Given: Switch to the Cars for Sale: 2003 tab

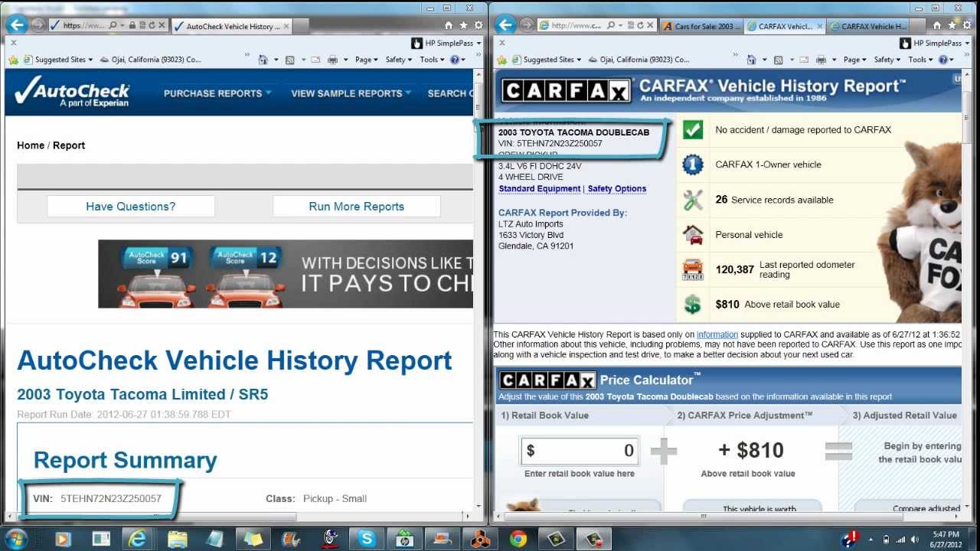Looking at the screenshot, I should [x=701, y=26].
